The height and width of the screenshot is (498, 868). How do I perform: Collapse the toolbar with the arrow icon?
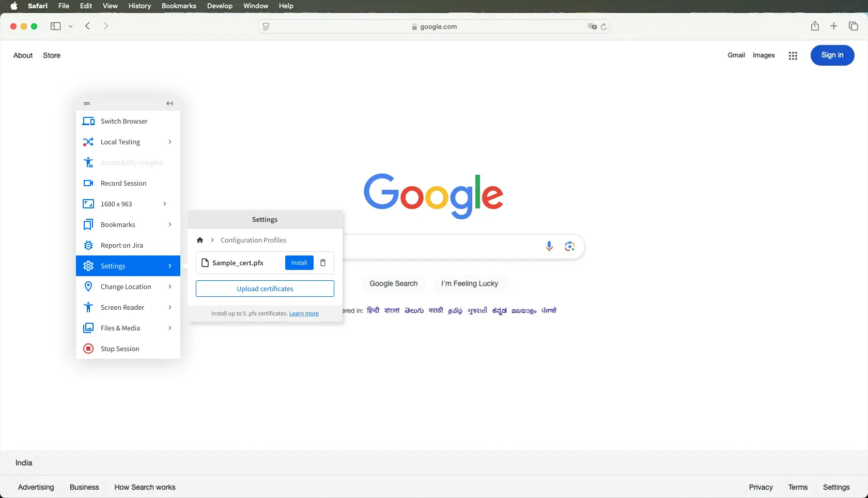click(x=169, y=103)
